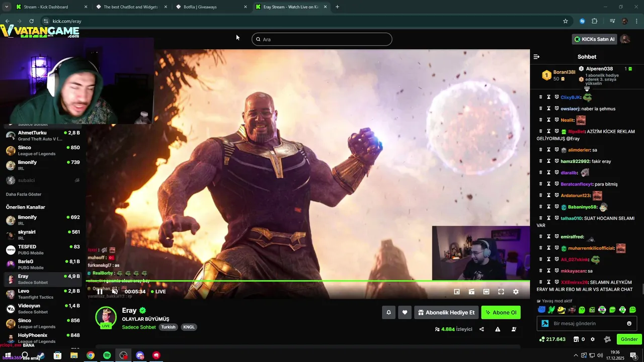
Task: Focus the Bir mesaj gönderin field
Action: (587, 323)
